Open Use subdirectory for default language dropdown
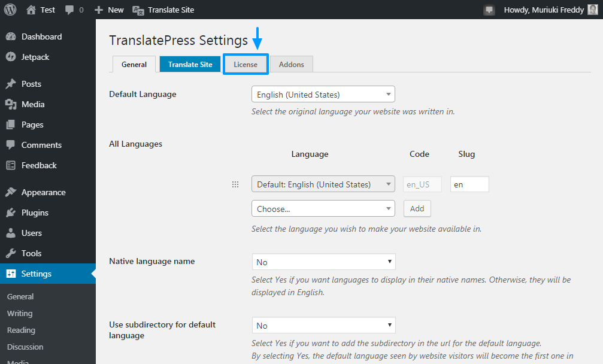Viewport: 603px width, 364px height. coord(323,325)
